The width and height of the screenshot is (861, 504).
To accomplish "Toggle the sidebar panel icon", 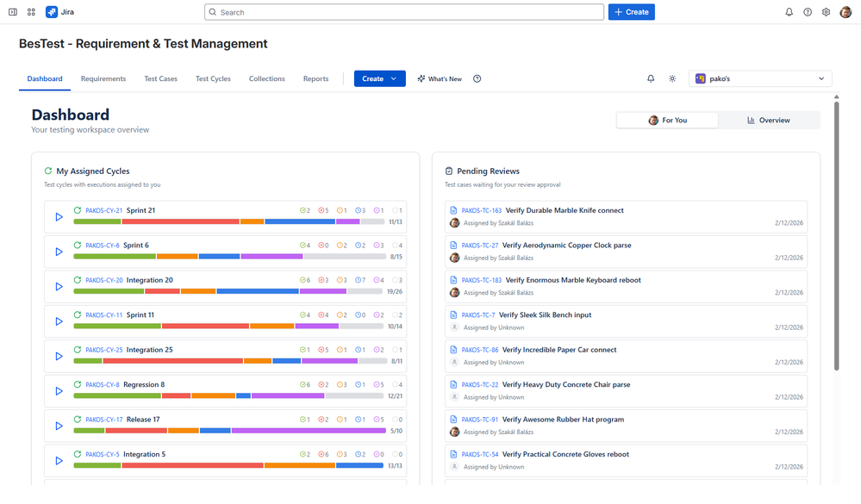I will 13,12.
